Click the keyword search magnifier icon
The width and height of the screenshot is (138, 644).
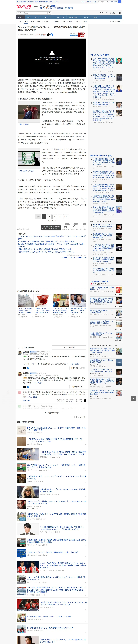49,13
